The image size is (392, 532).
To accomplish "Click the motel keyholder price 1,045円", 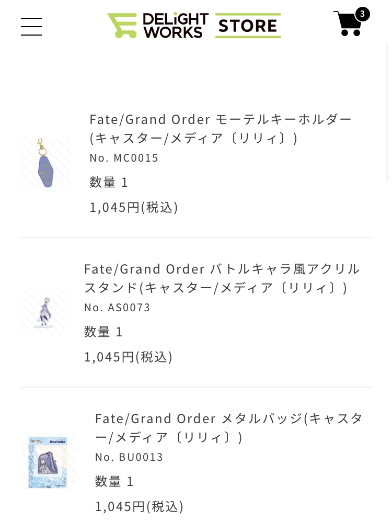I will point(134,208).
